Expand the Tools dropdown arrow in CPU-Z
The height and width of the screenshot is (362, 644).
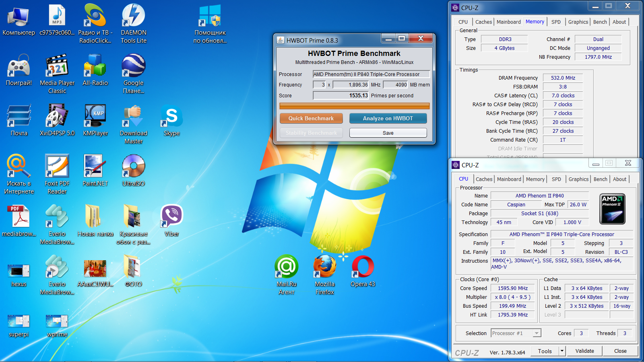[562, 351]
